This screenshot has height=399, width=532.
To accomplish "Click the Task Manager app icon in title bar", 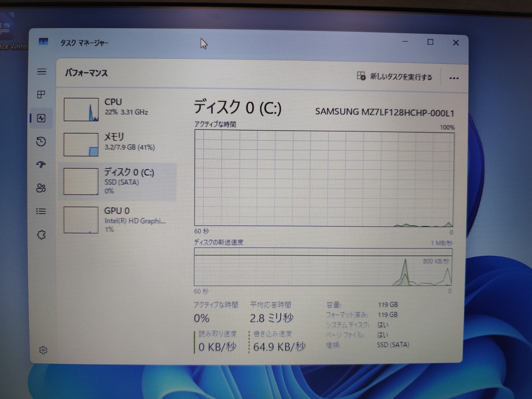I will coord(43,42).
